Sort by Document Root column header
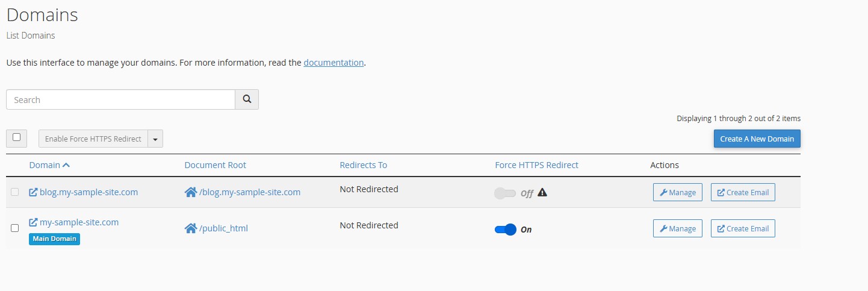The width and height of the screenshot is (868, 291). point(215,165)
